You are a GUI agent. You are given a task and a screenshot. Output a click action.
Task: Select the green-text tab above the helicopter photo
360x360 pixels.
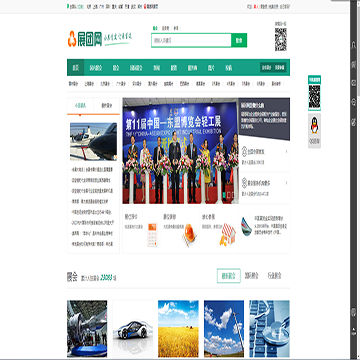click(x=80, y=106)
